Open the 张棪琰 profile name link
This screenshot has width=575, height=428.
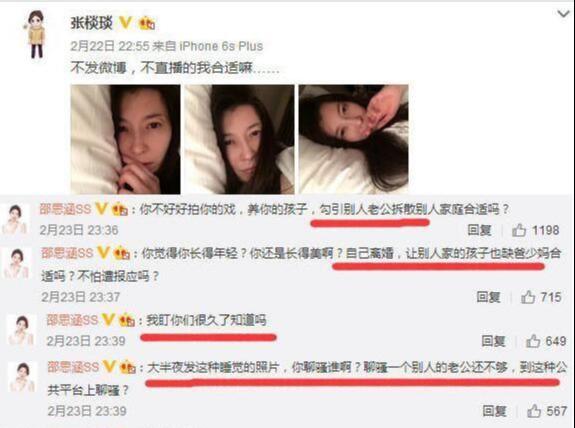click(92, 23)
